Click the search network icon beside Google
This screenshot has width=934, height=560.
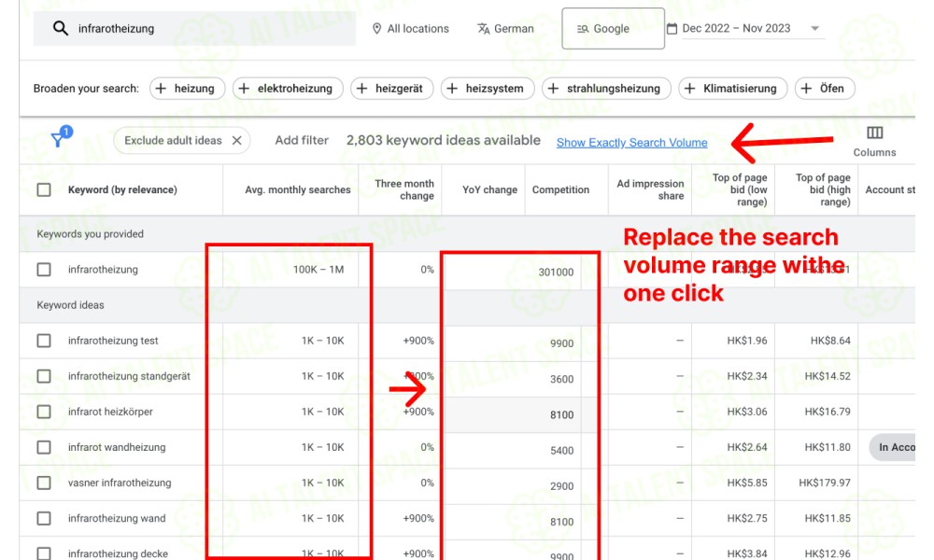(583, 29)
